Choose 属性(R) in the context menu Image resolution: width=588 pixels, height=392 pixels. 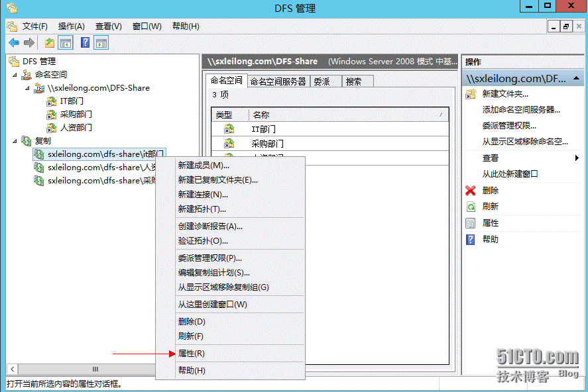[240, 354]
